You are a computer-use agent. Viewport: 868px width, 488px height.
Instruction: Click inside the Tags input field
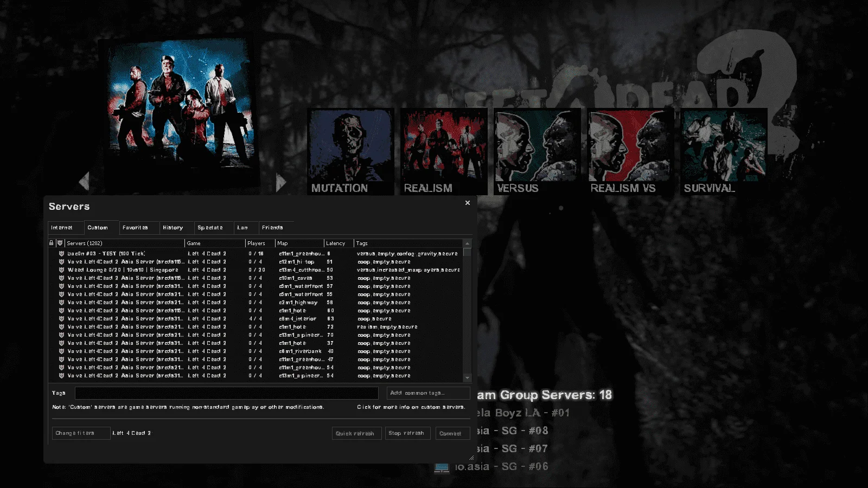(x=226, y=393)
